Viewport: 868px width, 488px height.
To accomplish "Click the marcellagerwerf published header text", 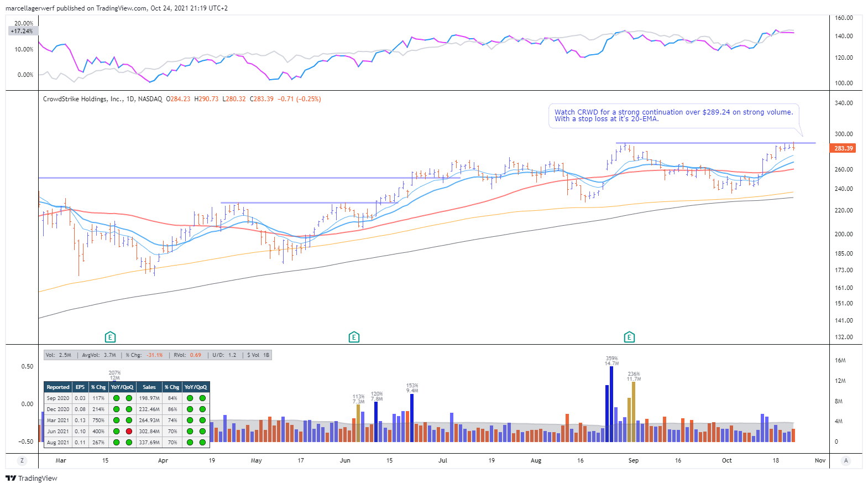I will coord(116,8).
